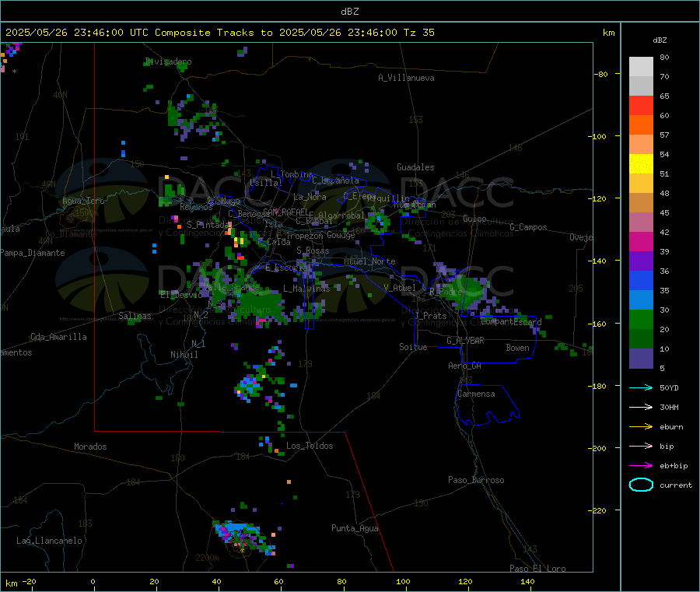Click the J_Prats map label
700x592 pixels.
[x=431, y=316]
